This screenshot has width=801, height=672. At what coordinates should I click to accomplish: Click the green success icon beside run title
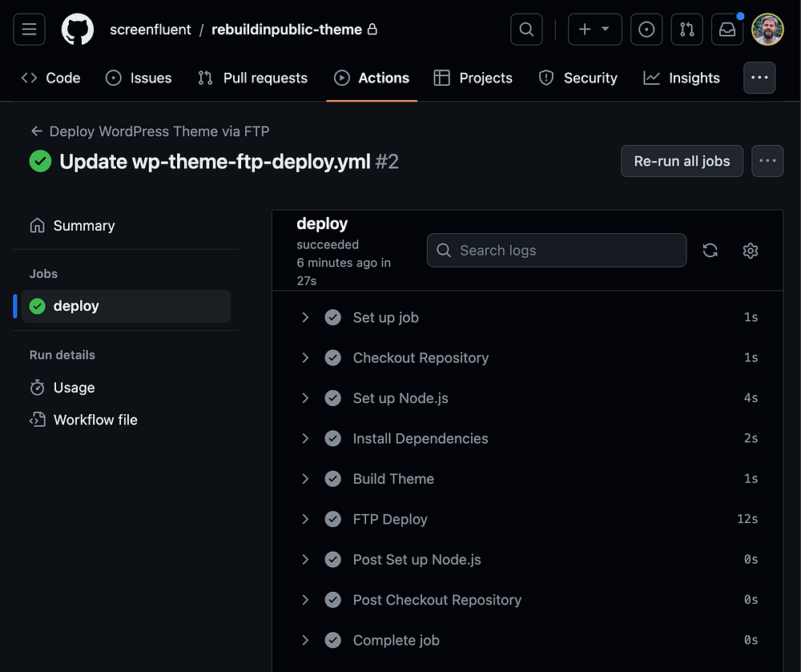(40, 161)
